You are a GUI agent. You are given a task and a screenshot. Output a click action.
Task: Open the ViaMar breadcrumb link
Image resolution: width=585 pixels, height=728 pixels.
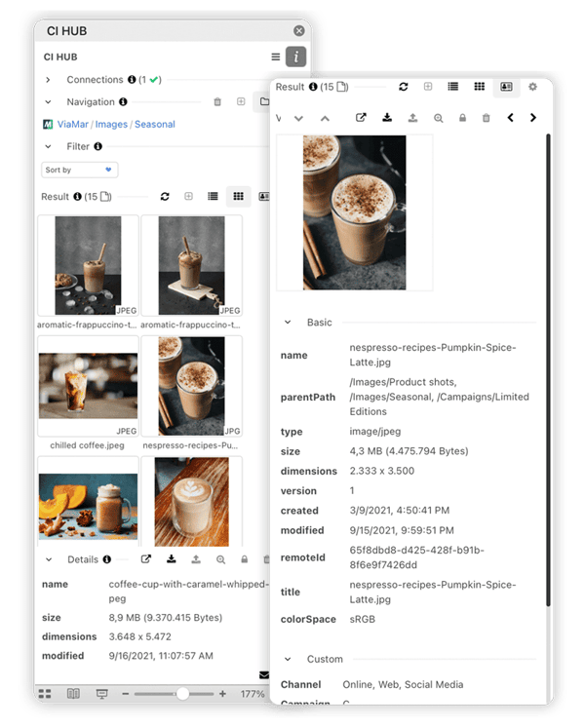(72, 124)
